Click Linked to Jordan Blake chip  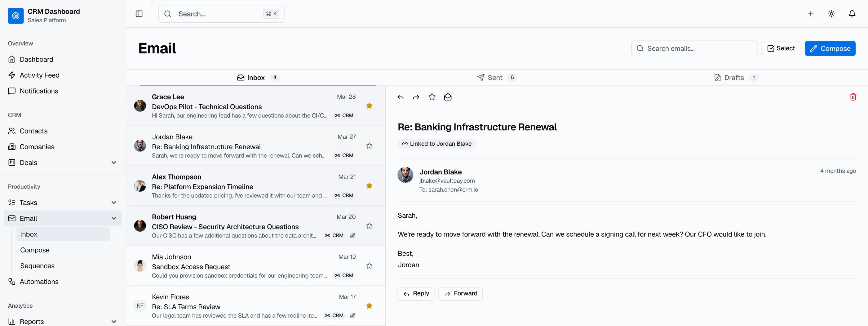pyautogui.click(x=437, y=144)
